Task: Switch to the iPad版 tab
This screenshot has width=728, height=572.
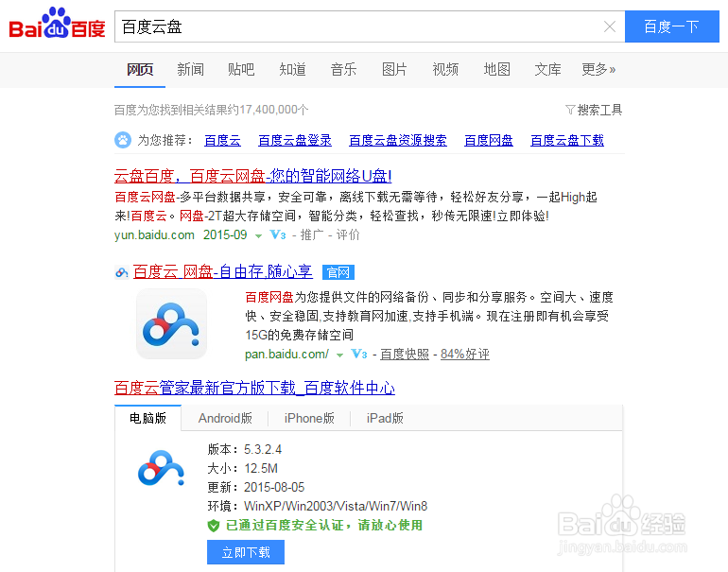Action: [x=385, y=418]
